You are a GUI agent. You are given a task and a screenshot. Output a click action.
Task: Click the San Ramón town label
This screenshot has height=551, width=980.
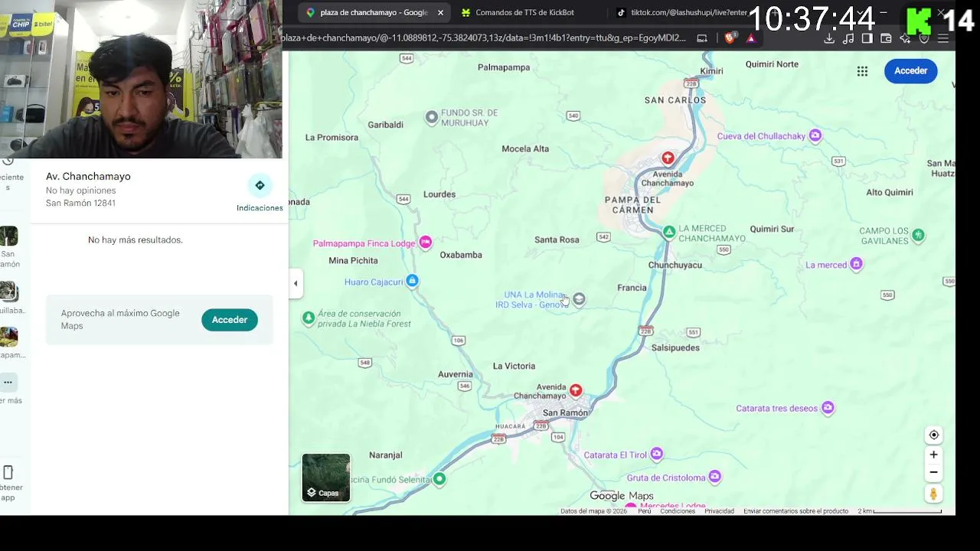(565, 413)
